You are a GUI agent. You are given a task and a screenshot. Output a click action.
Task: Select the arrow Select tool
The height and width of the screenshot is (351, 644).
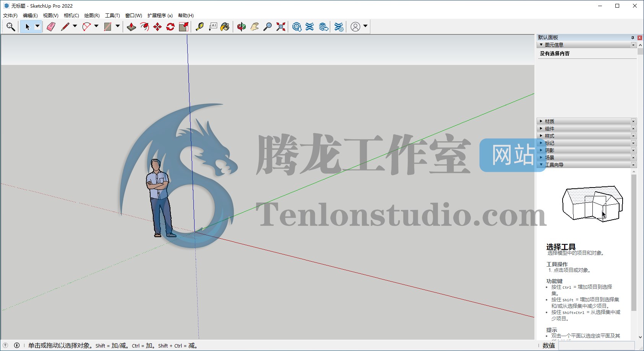[x=27, y=27]
